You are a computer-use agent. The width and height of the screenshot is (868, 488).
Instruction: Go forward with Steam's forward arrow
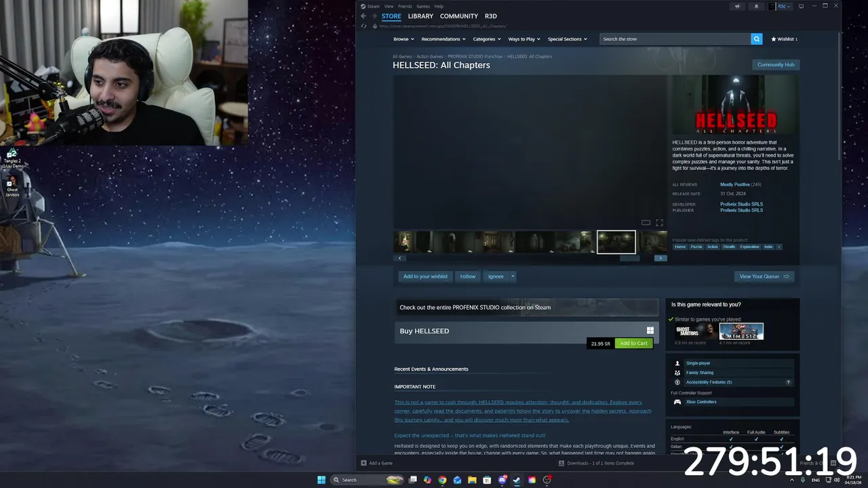coord(374,16)
